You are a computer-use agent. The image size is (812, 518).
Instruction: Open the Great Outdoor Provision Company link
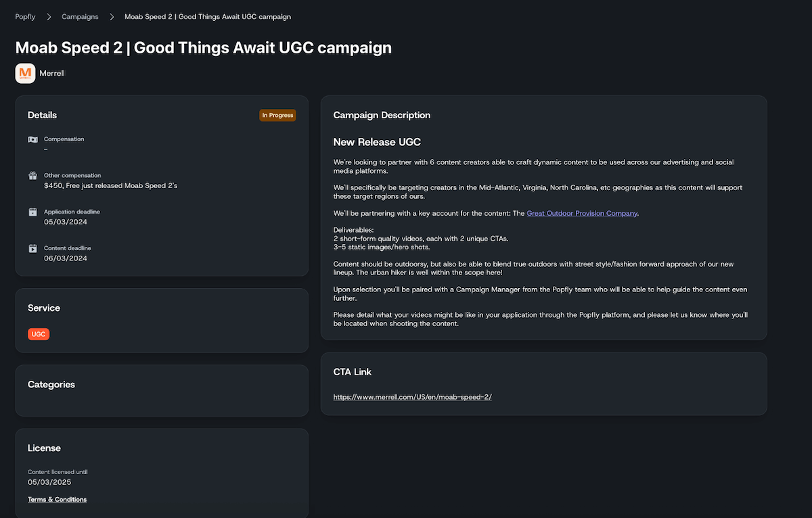pos(582,213)
